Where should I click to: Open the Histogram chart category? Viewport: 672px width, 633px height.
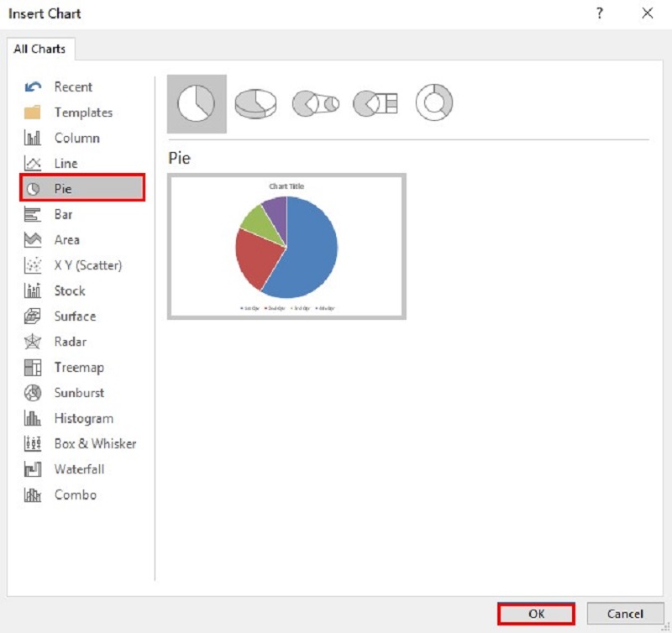[x=83, y=418]
